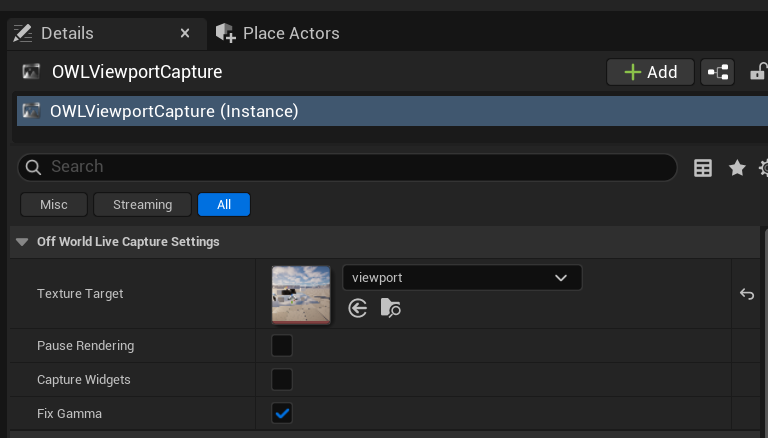
Task: Click the magnifier icon in Search box
Action: tap(33, 167)
